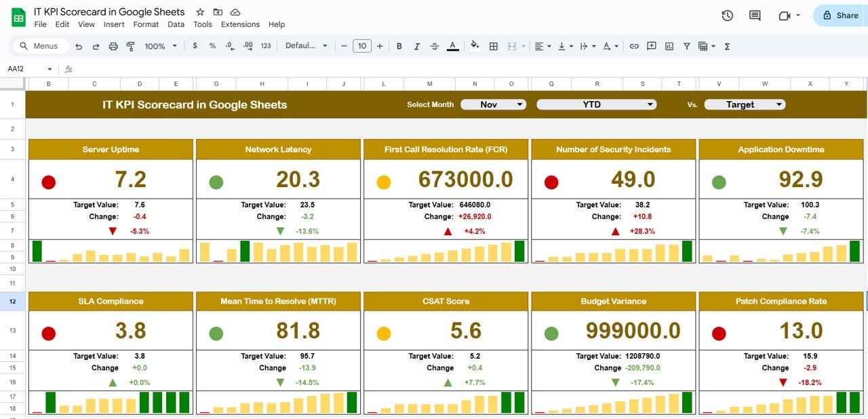Expand the YTD dropdown
The width and height of the screenshot is (868, 419).
point(596,104)
